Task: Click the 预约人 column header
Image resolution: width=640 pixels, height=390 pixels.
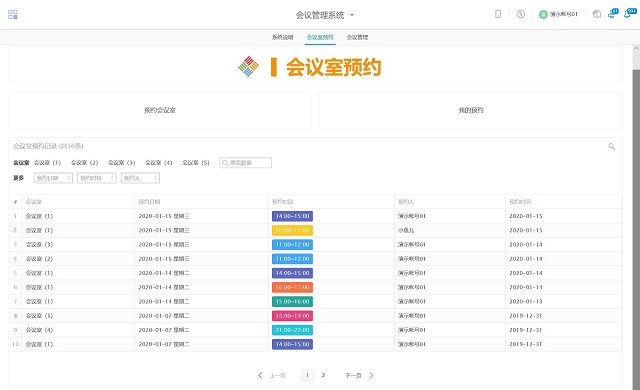Action: point(406,202)
